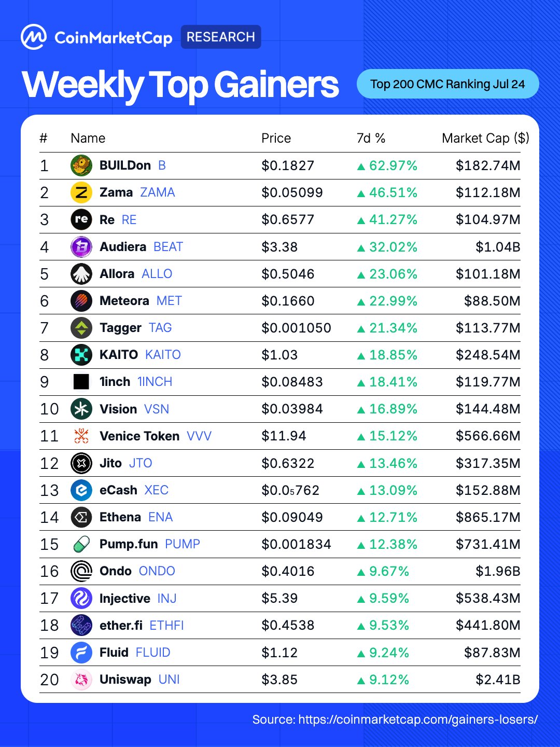Click the Market Cap ($) column header
The image size is (560, 747).
tap(486, 138)
